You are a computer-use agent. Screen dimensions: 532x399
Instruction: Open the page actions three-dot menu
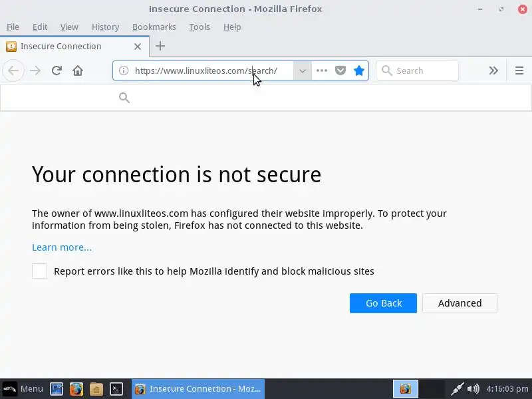click(322, 70)
